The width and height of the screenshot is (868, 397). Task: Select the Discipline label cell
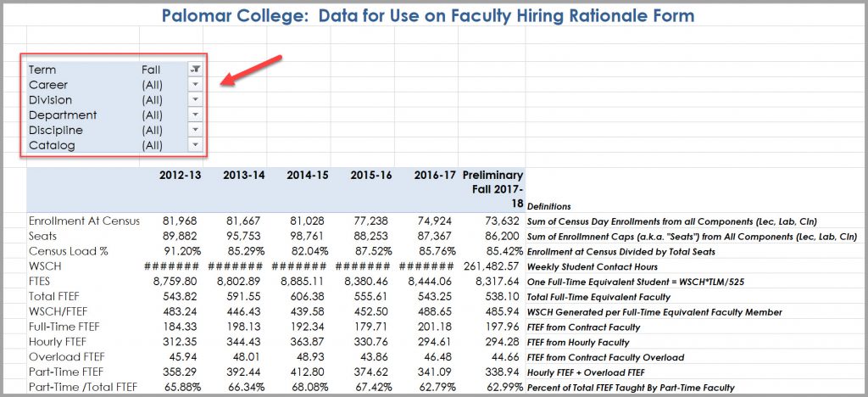[x=56, y=130]
